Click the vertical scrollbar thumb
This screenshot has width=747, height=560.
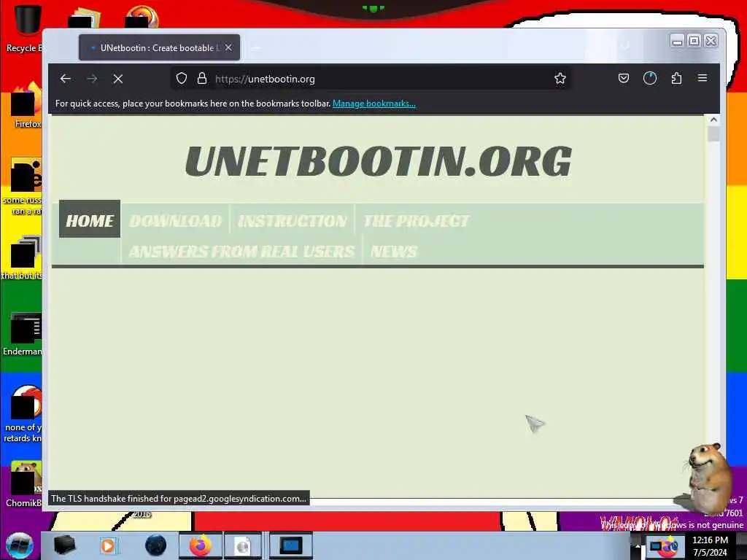click(x=713, y=134)
